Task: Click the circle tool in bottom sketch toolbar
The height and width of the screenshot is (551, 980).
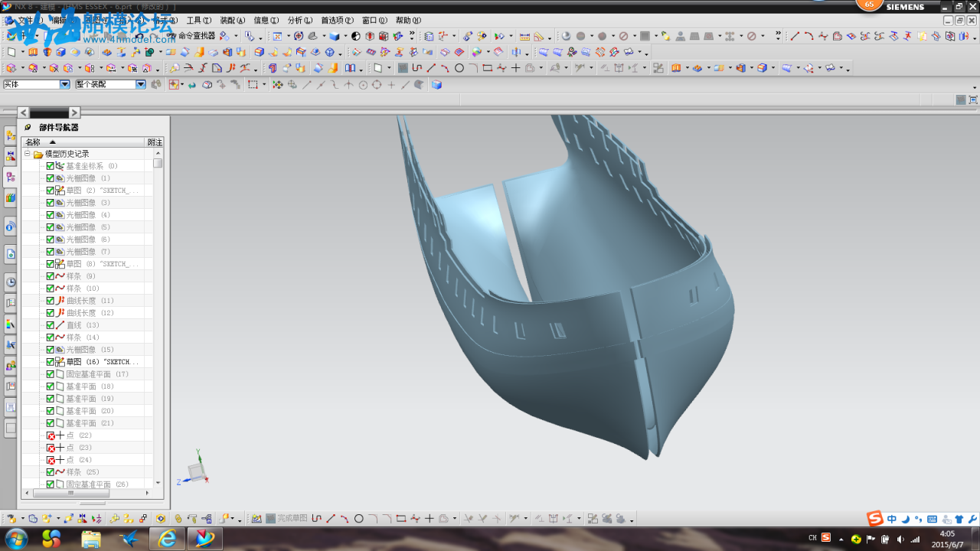Action: point(358,519)
